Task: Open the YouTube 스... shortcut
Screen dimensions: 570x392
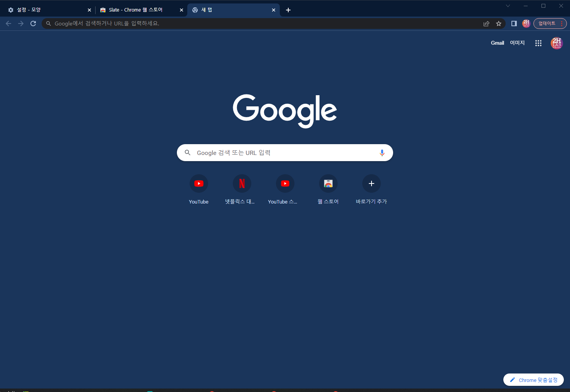Action: pos(285,190)
